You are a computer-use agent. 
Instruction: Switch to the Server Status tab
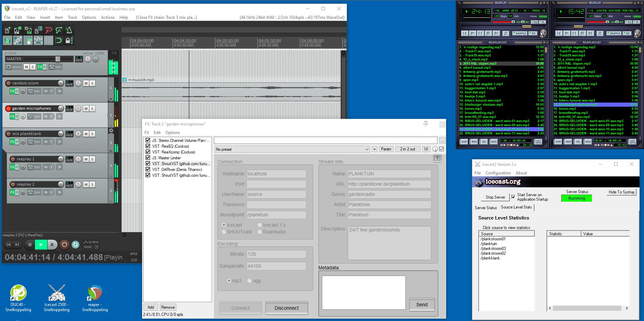pyautogui.click(x=485, y=208)
